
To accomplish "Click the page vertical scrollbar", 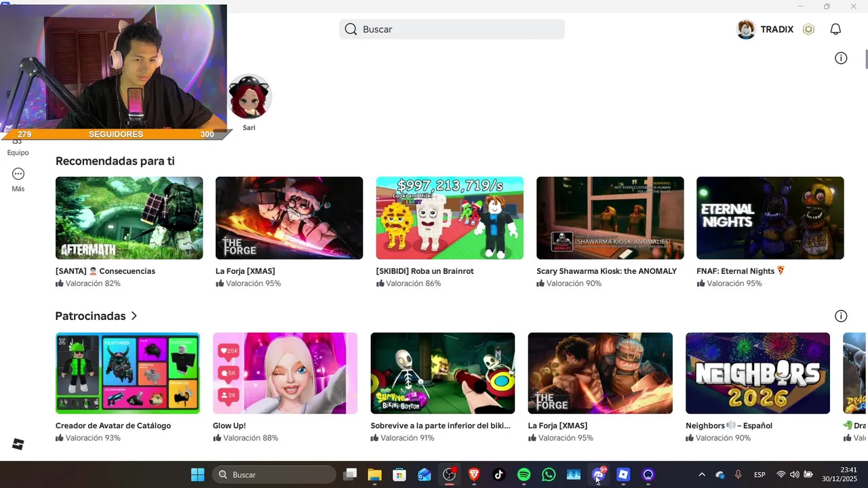I will [866, 60].
